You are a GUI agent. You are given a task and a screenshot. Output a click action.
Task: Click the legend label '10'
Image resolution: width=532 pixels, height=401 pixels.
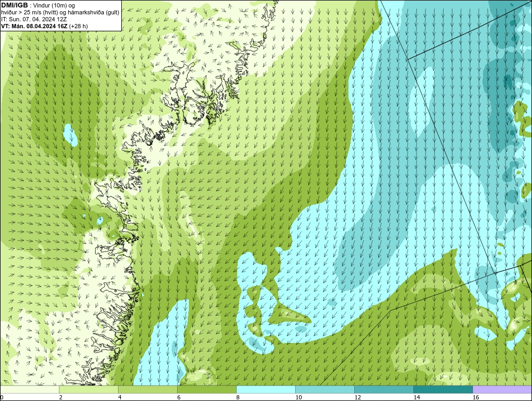[298, 397]
